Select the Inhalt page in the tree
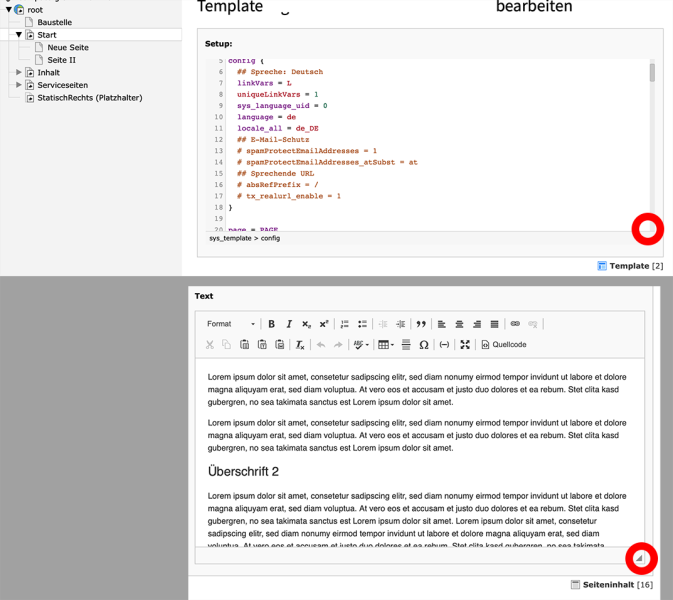The image size is (673, 600). 49,73
